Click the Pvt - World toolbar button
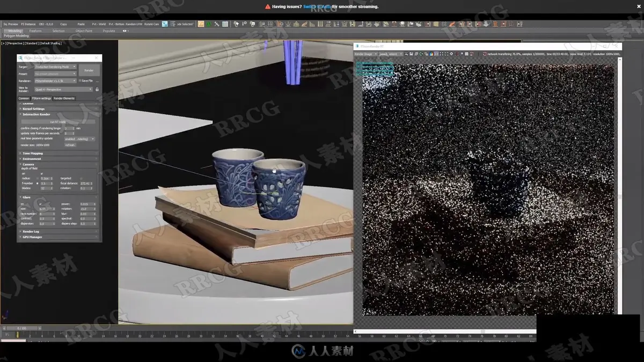Screen dimensions: 644x362 point(99,24)
